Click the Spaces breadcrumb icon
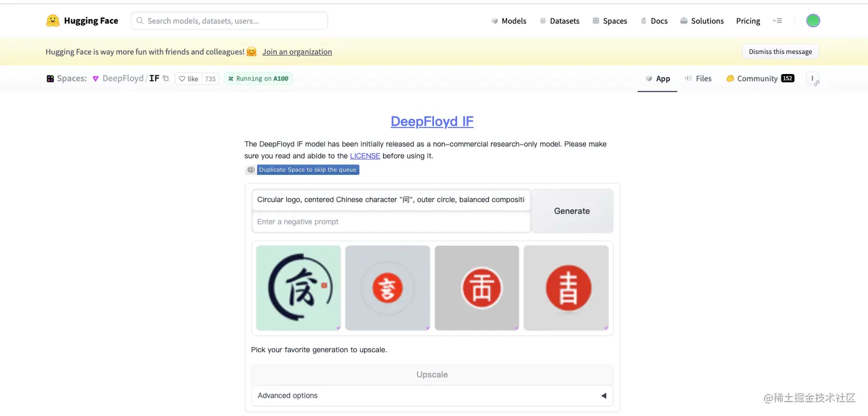868x416 pixels. coord(51,79)
